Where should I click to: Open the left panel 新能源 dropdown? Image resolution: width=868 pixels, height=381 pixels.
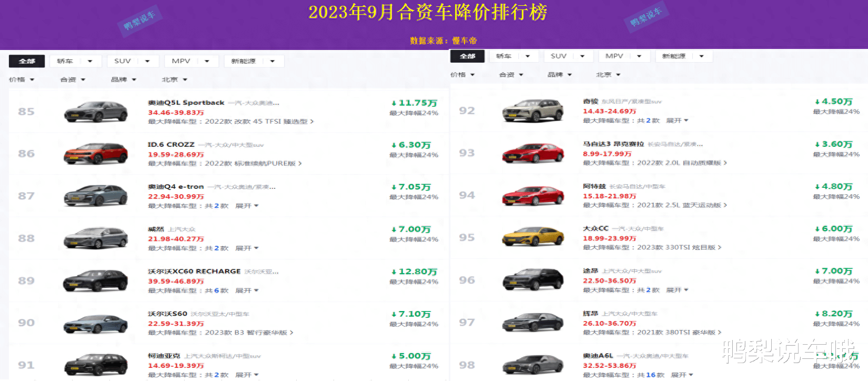(x=254, y=61)
